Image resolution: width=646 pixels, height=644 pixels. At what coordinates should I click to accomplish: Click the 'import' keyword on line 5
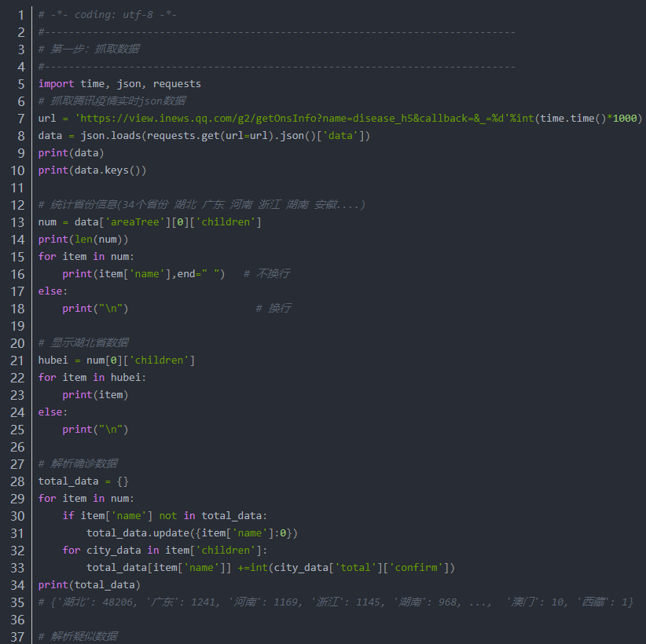pyautogui.click(x=56, y=84)
